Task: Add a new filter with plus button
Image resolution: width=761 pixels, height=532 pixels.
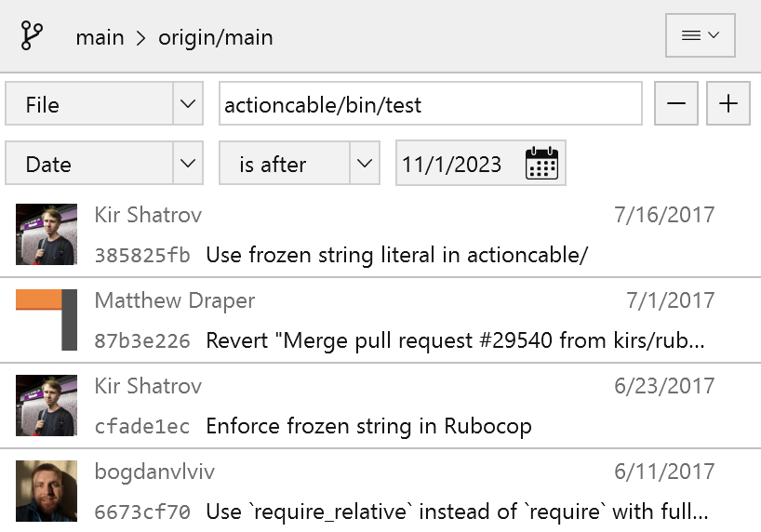Action: [728, 104]
